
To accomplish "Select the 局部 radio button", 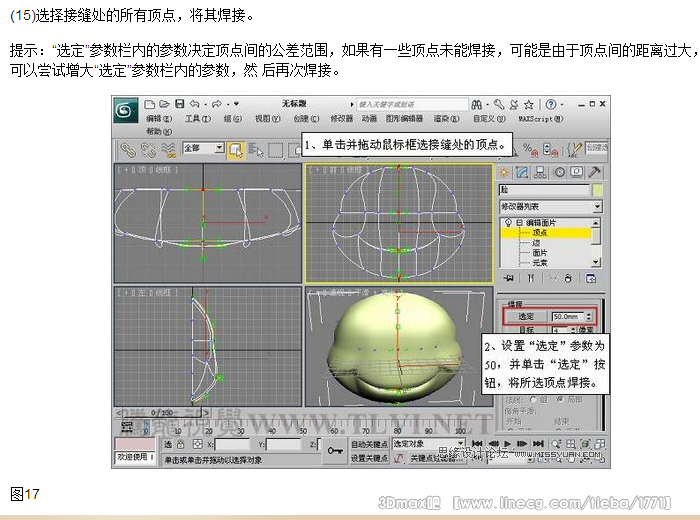I will 561,399.
